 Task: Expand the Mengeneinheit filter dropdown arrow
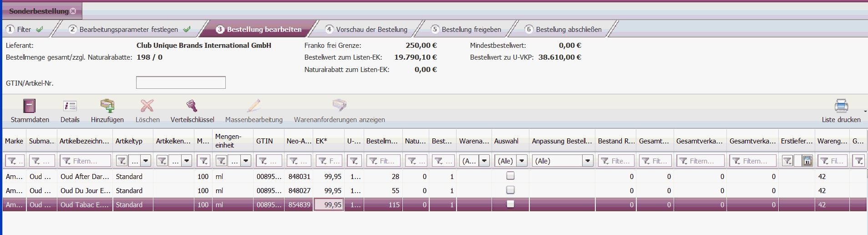246,161
